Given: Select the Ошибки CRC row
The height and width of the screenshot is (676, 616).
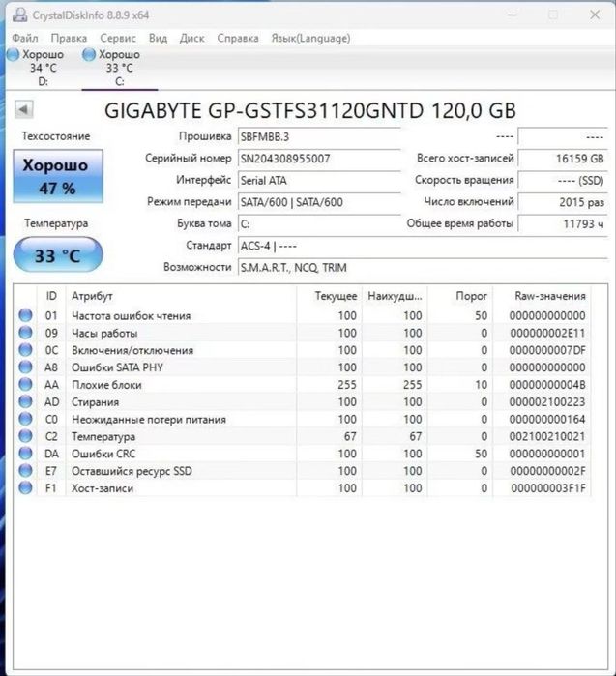Looking at the screenshot, I should coord(304,454).
